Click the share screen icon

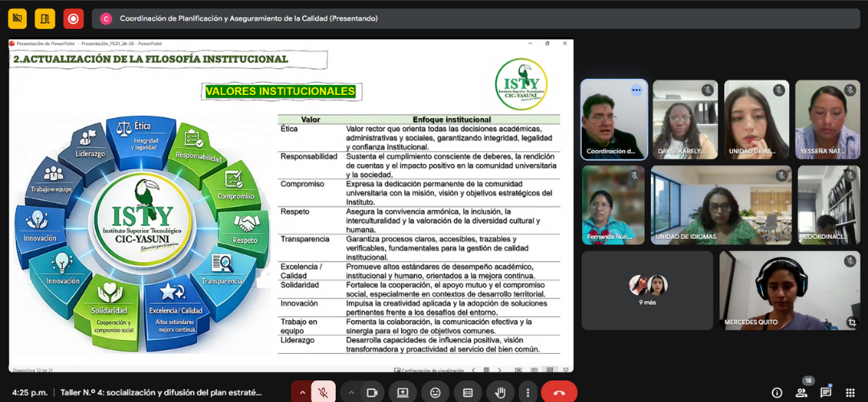coord(403,392)
